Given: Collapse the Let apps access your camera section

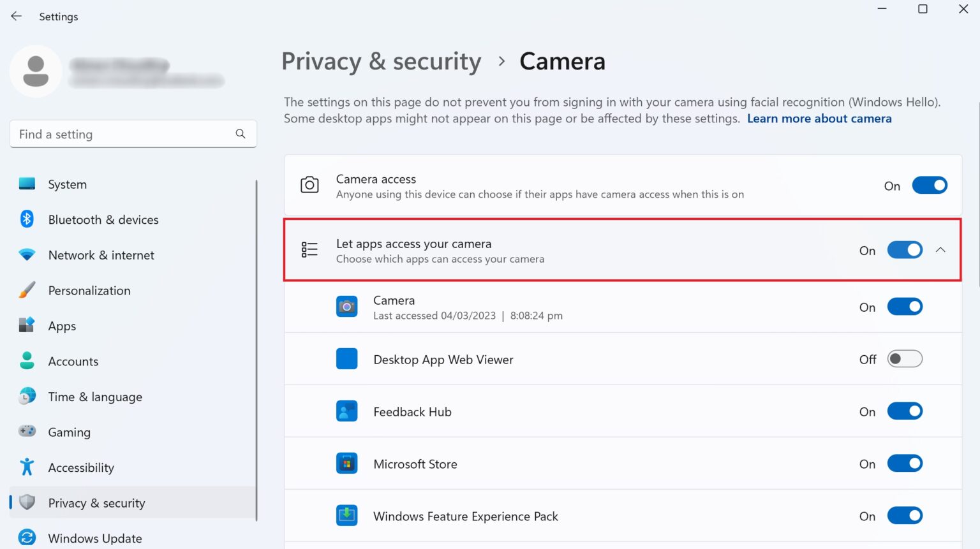Looking at the screenshot, I should pyautogui.click(x=941, y=250).
